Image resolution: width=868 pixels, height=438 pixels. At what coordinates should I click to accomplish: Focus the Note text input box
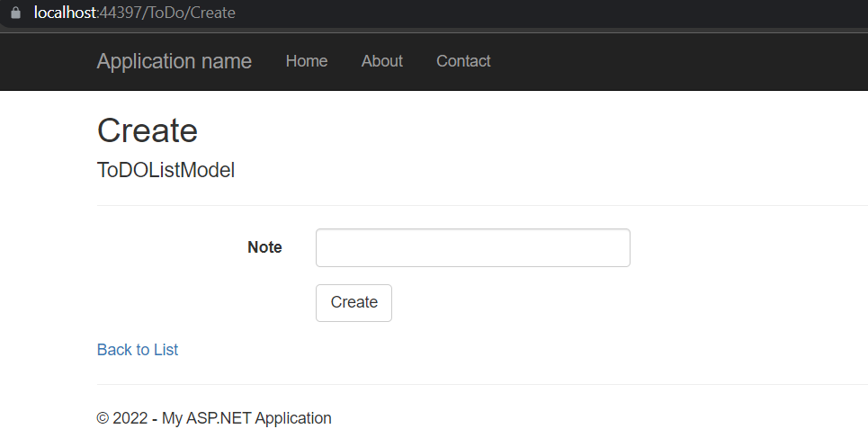pyautogui.click(x=472, y=247)
